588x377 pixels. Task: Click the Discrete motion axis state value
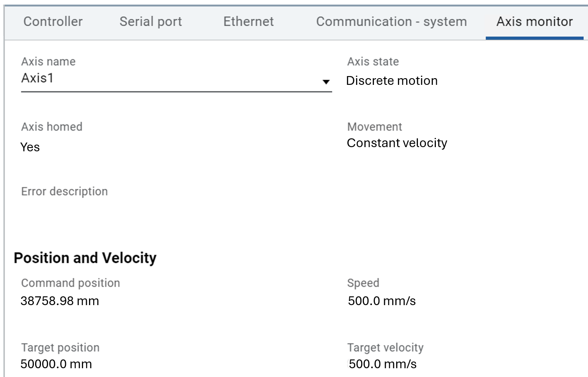coord(392,81)
